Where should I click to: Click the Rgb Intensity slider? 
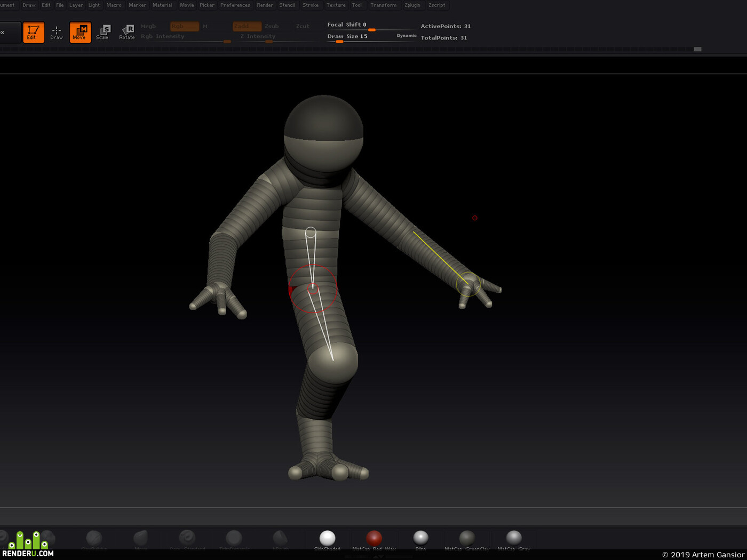click(186, 37)
